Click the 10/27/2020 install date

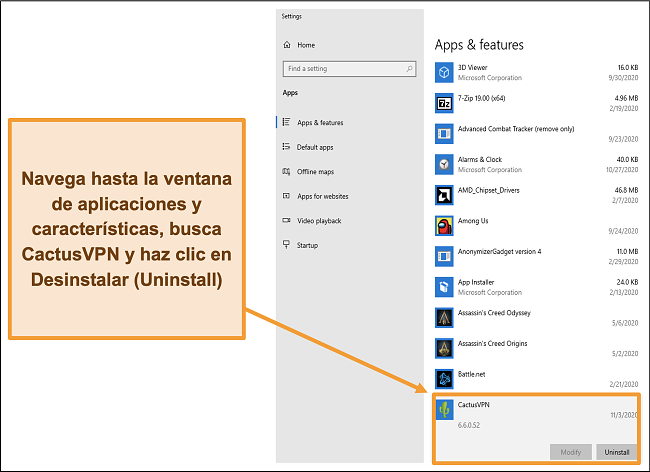[x=622, y=169]
